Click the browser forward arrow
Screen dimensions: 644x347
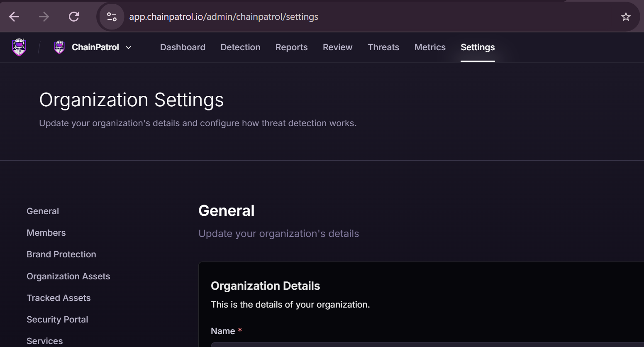coord(44,17)
